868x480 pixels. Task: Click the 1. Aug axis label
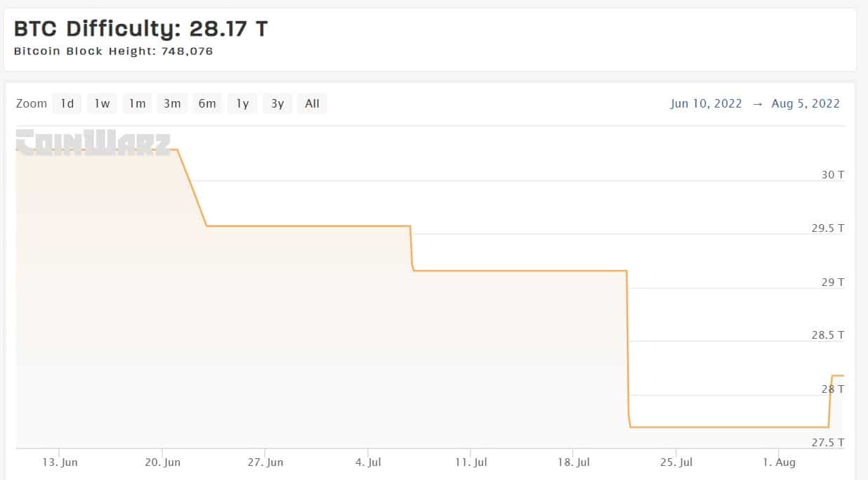pyautogui.click(x=778, y=462)
